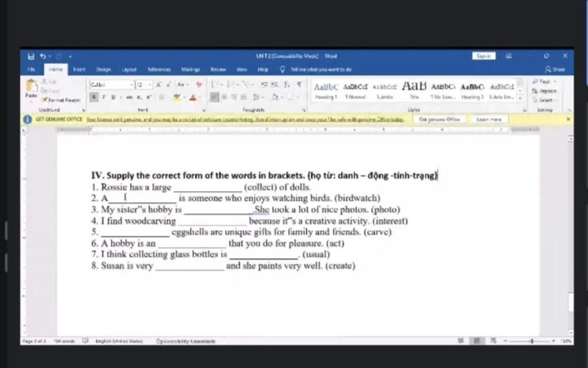Switch to the Layout tab
588x368 pixels.
click(x=129, y=70)
